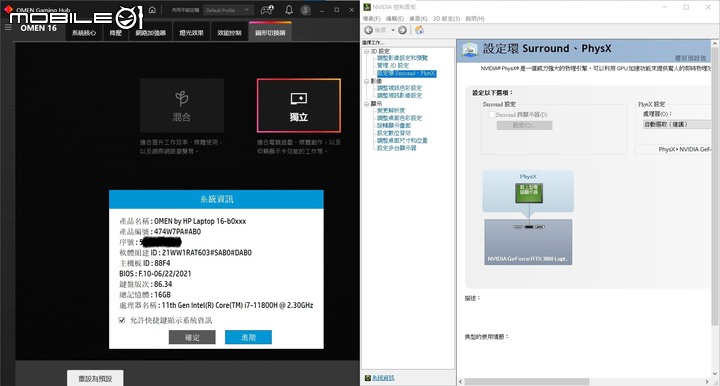Click the BIOS : F.10-06/22/2021 text

(155, 274)
